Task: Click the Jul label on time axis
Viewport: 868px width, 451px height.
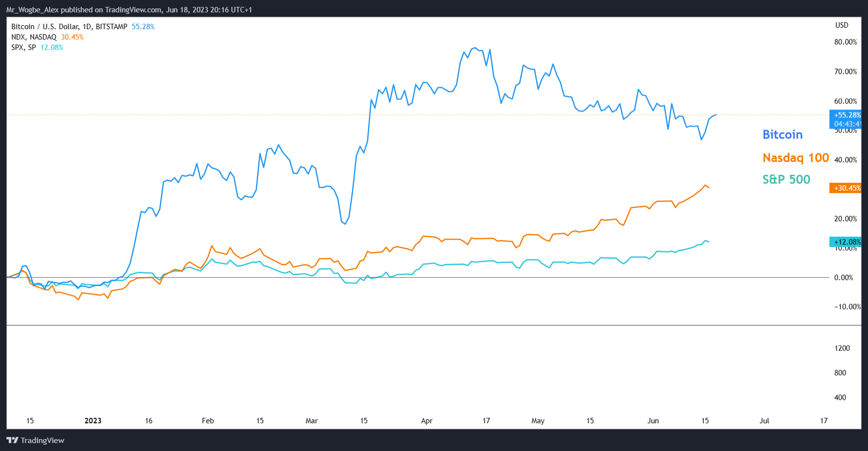Action: tap(764, 421)
